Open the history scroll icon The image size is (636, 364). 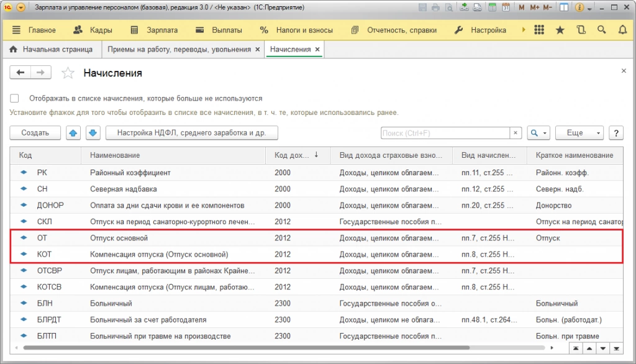(581, 30)
